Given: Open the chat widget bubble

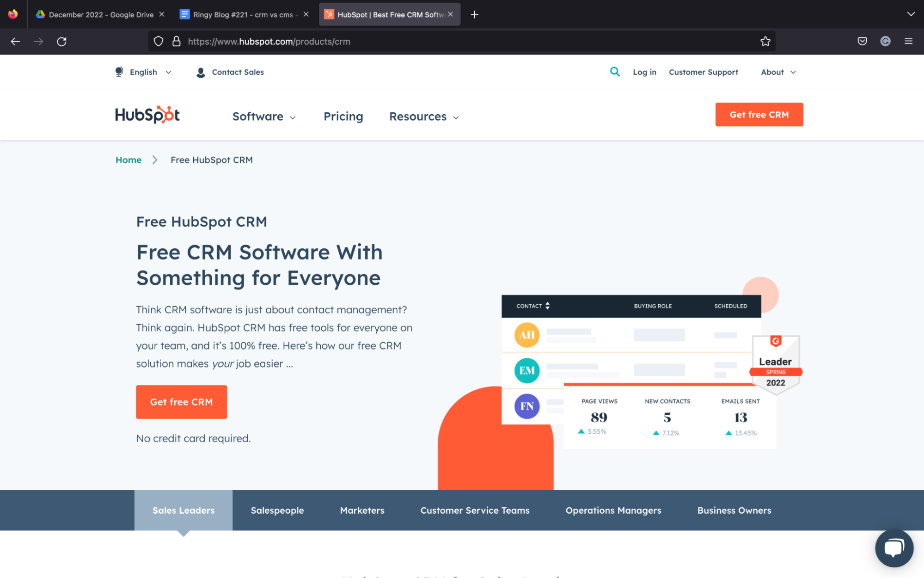Looking at the screenshot, I should click(x=894, y=548).
